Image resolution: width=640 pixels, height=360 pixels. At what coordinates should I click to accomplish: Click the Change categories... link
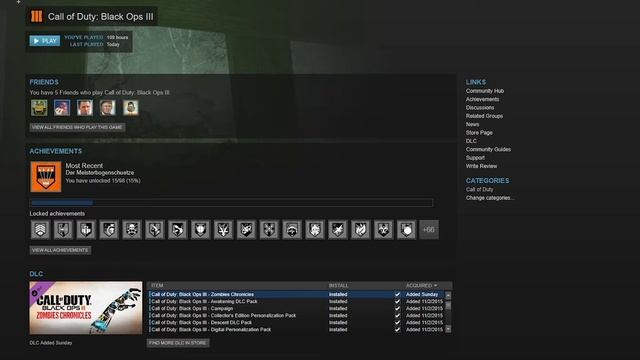pyautogui.click(x=489, y=198)
